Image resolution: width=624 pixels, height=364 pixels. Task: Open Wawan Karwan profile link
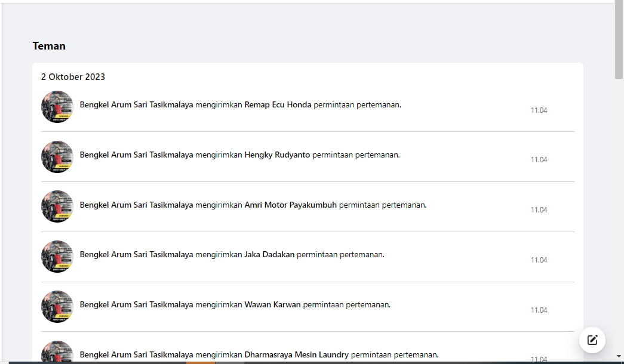coord(273,304)
